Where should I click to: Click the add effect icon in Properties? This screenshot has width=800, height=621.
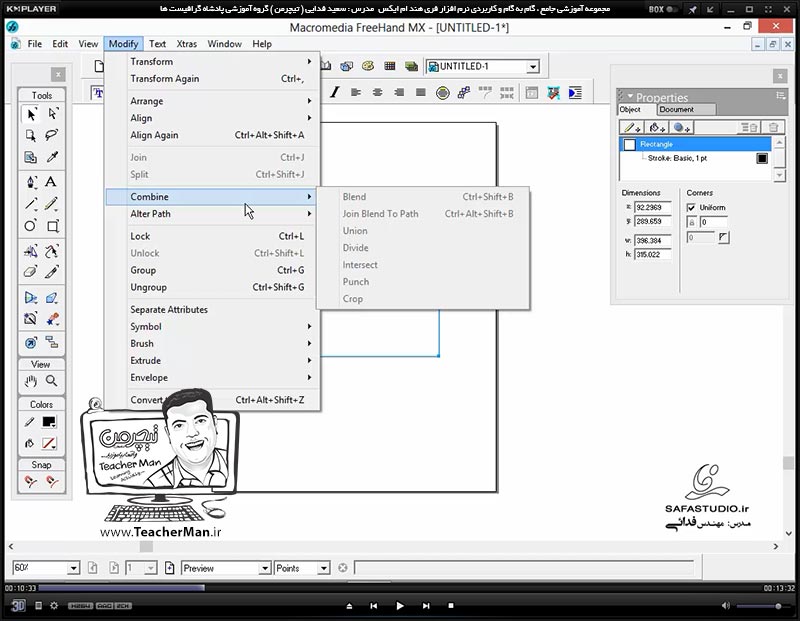click(681, 128)
